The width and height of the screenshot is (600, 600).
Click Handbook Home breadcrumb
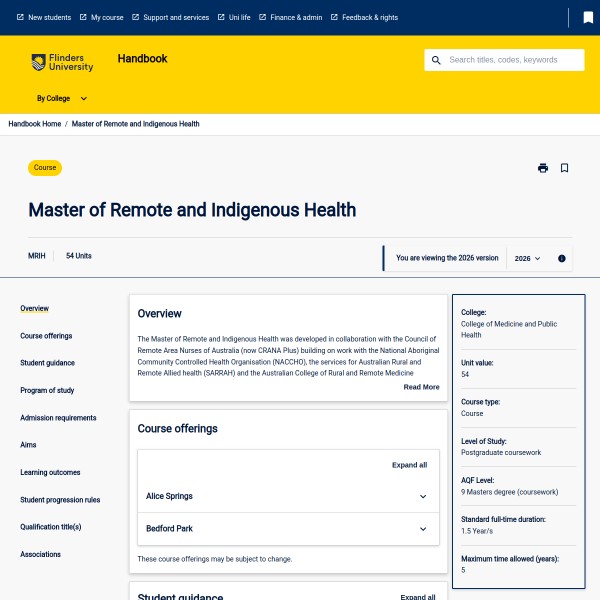35,124
